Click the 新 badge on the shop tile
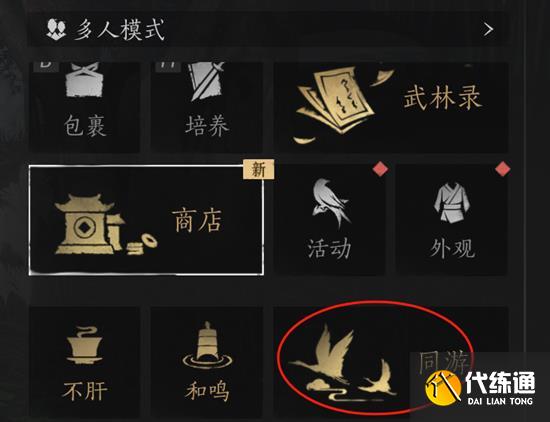 (259, 170)
